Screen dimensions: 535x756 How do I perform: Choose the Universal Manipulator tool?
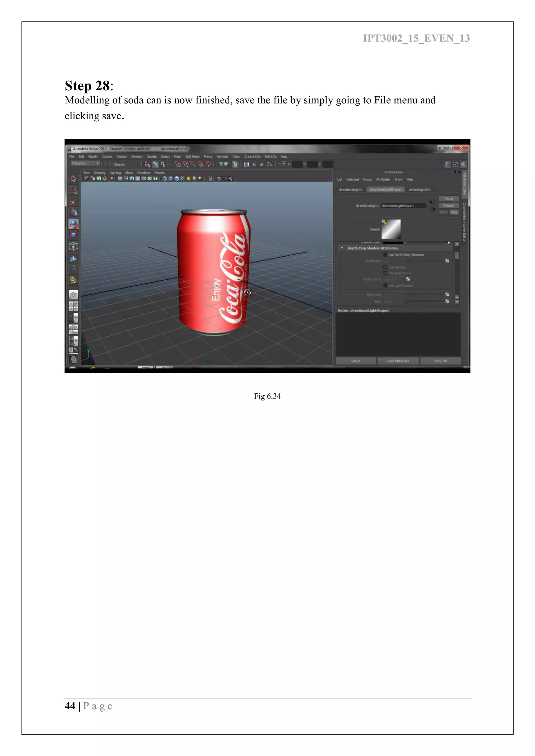(x=73, y=246)
